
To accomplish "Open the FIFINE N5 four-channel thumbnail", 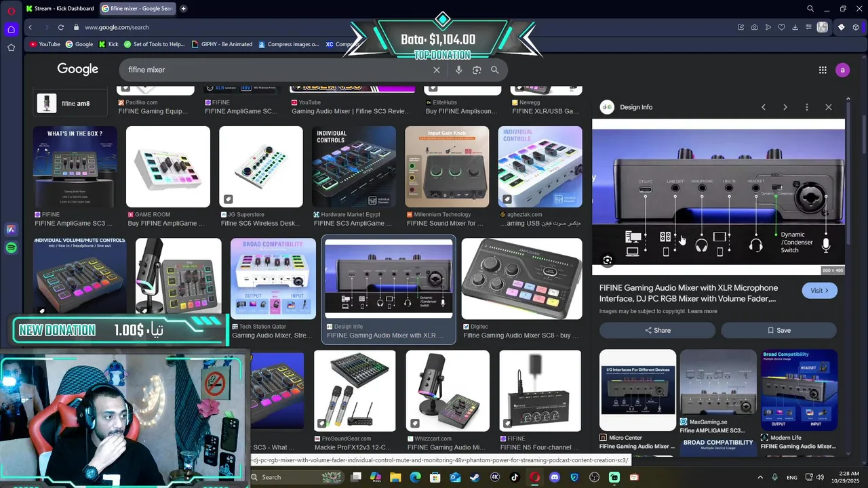I will (x=540, y=391).
